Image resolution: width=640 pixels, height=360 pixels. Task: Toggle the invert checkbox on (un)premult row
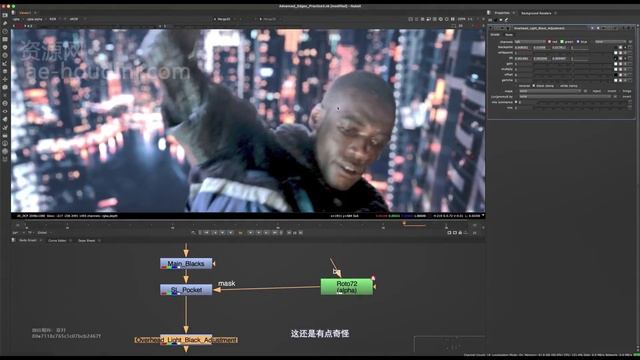(620, 97)
